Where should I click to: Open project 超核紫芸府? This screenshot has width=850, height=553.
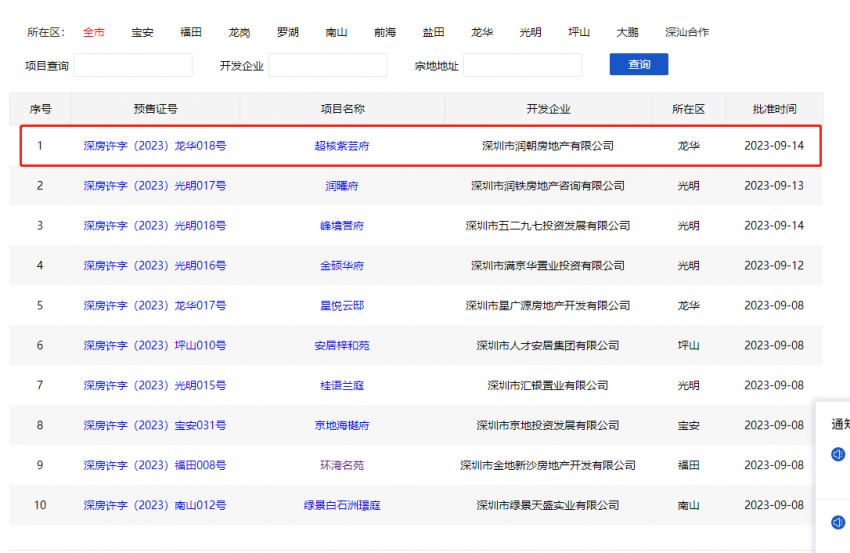(342, 146)
